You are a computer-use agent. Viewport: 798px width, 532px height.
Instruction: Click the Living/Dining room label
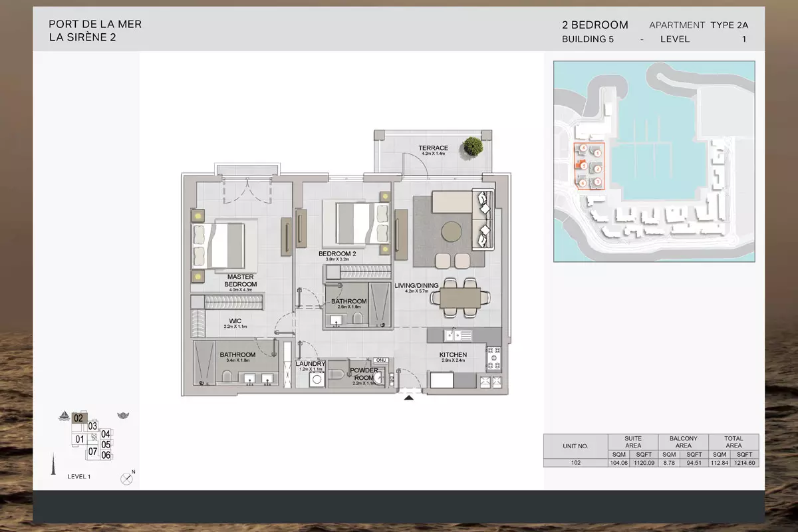416,286
